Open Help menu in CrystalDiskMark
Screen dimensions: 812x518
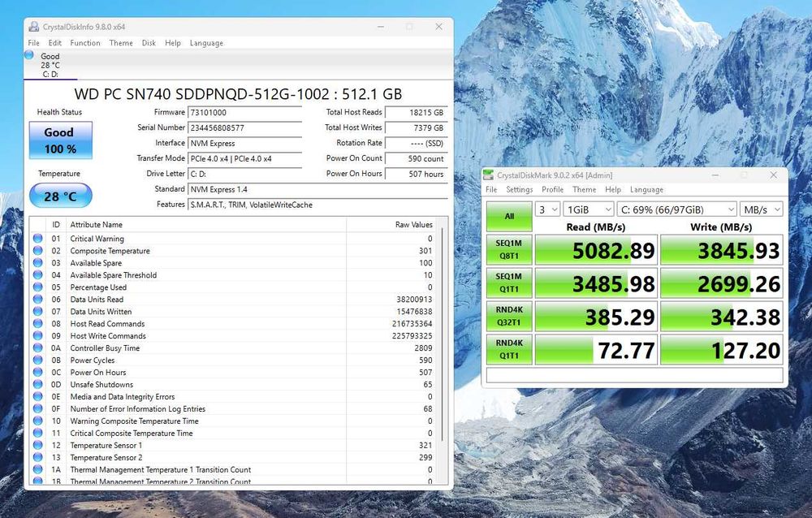coord(612,190)
